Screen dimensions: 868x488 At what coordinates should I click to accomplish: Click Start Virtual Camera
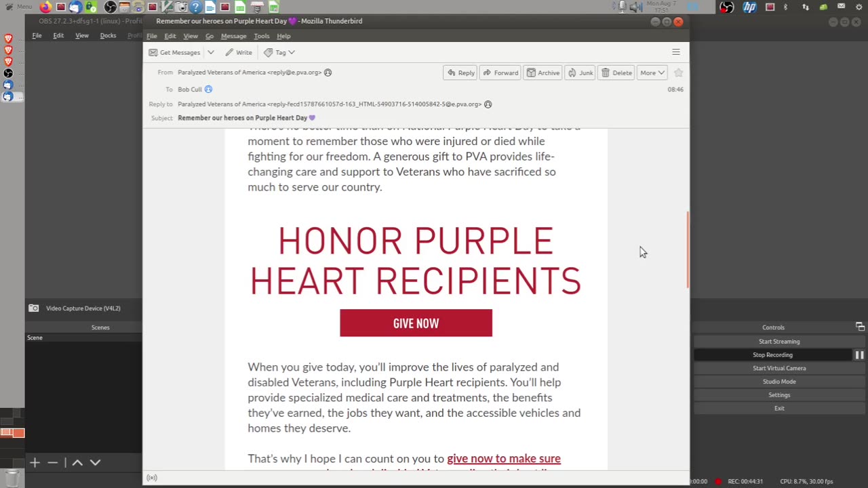[779, 368]
